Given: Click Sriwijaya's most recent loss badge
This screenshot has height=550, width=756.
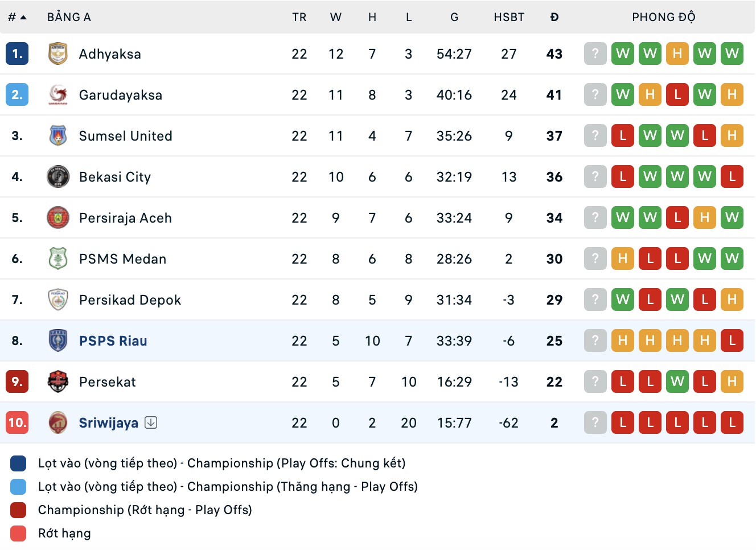Looking at the screenshot, I should click(x=623, y=422).
